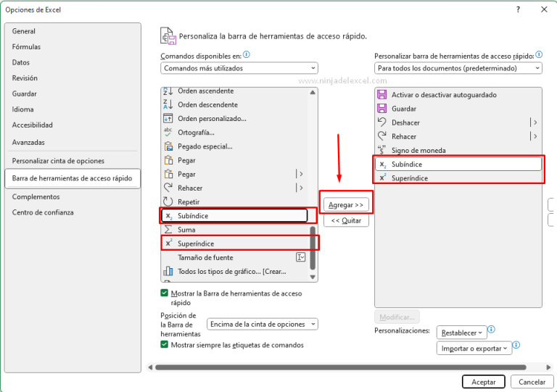This screenshot has height=392, width=557.
Task: Click info icon beside Personalizar barra label
Action: [539, 54]
